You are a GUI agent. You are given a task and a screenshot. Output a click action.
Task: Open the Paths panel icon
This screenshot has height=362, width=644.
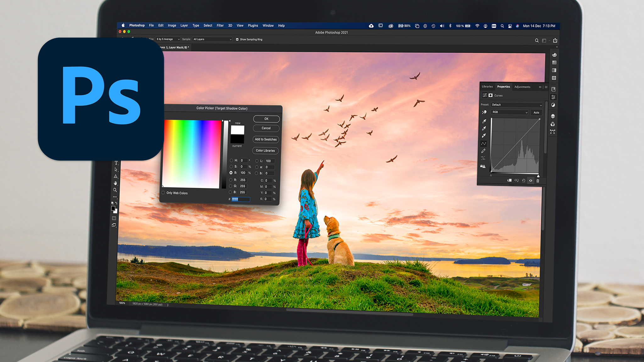coord(552,132)
